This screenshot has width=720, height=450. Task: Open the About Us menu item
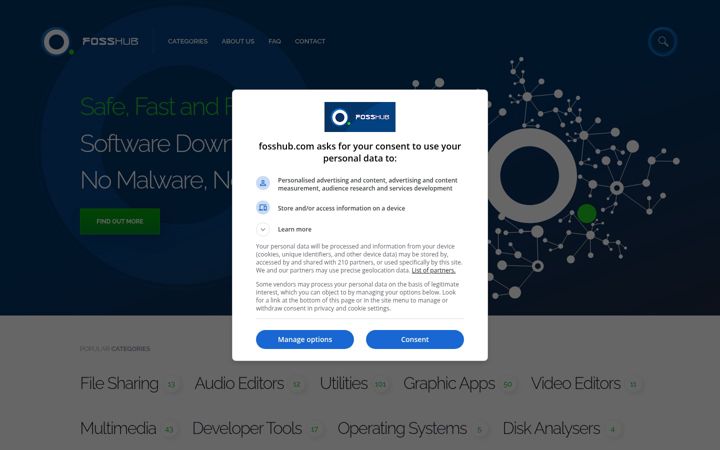pyautogui.click(x=238, y=41)
